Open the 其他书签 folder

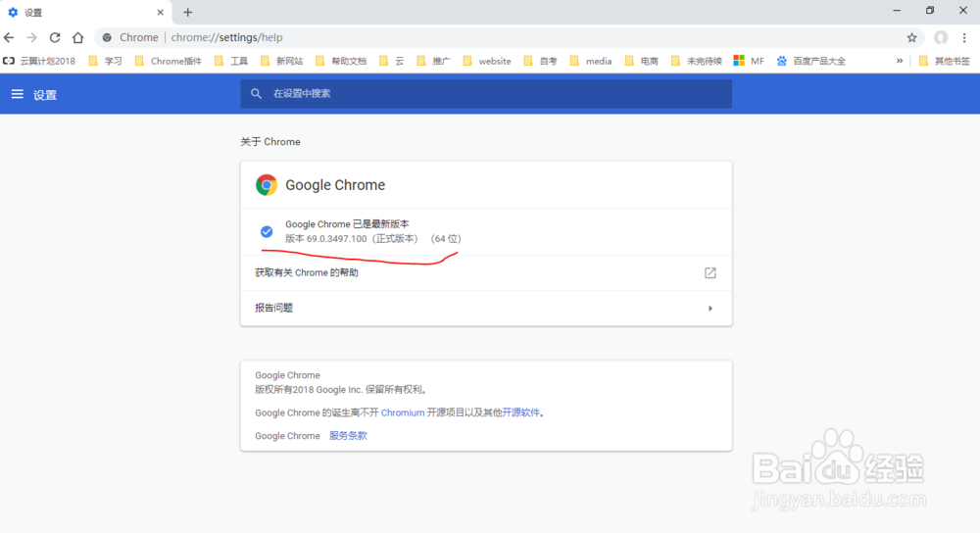click(x=945, y=61)
